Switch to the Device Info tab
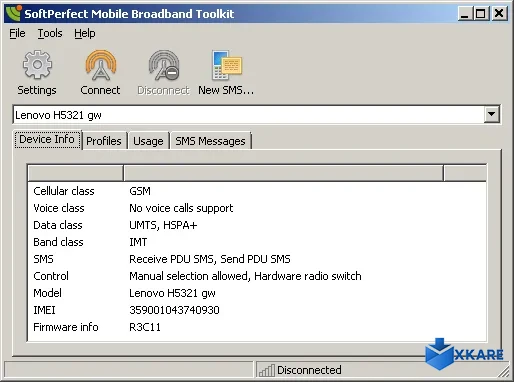The width and height of the screenshot is (514, 382). [x=47, y=139]
